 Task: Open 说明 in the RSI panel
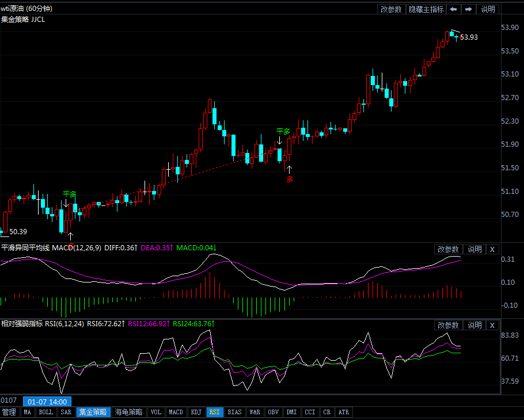click(x=474, y=325)
